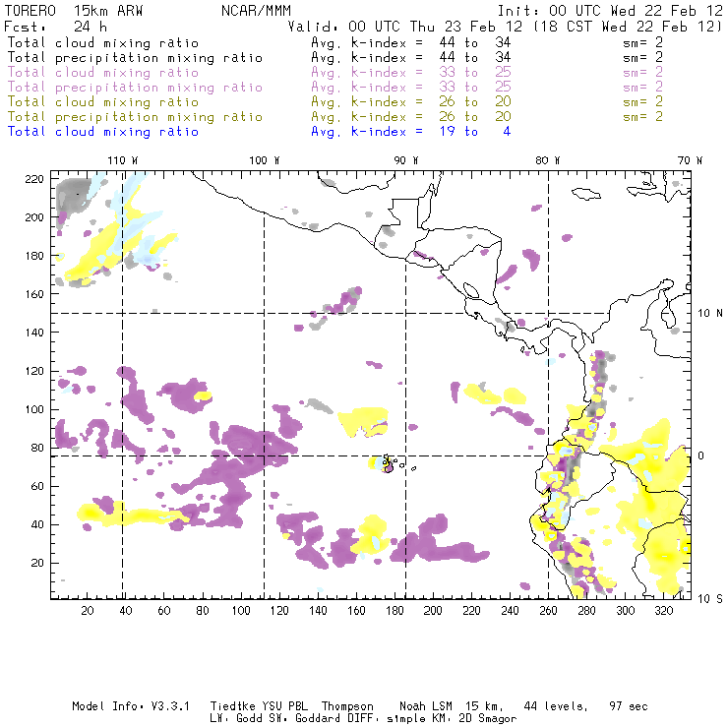Click the '110 W' longitude label

pyautogui.click(x=123, y=160)
